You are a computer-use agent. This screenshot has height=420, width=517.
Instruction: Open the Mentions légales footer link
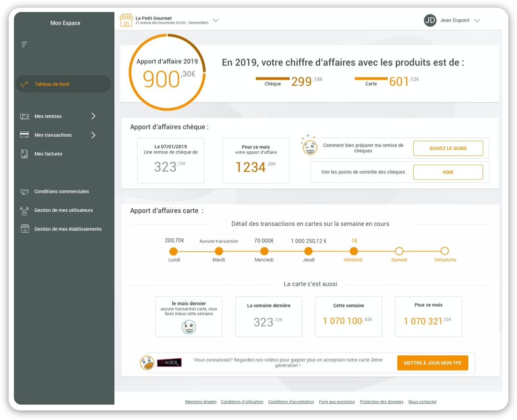point(201,402)
